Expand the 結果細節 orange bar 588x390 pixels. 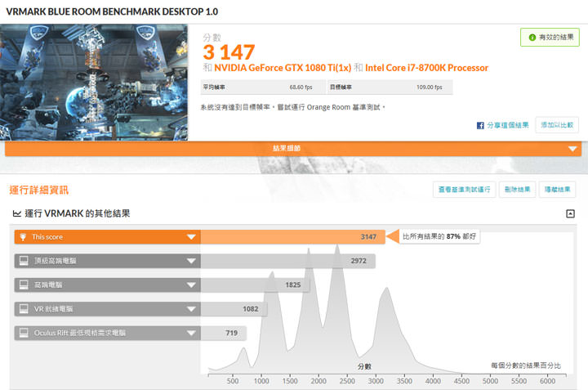click(572, 149)
